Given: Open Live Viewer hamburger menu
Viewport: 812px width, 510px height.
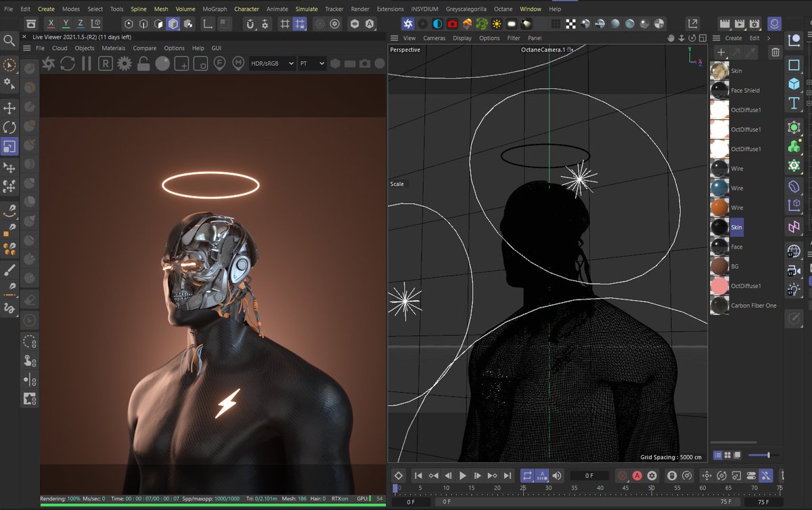Looking at the screenshot, I should point(27,49).
